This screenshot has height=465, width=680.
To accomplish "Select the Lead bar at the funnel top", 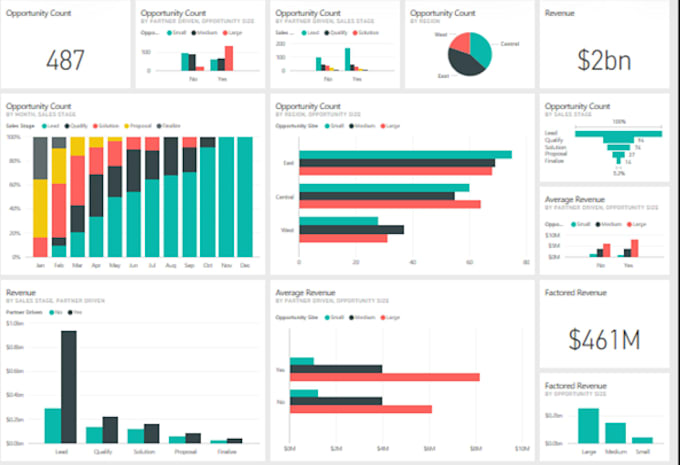I will tap(618, 134).
